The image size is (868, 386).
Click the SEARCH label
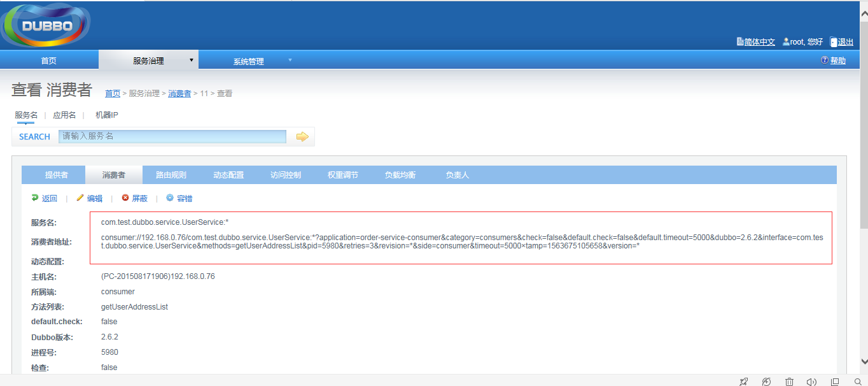tap(34, 136)
